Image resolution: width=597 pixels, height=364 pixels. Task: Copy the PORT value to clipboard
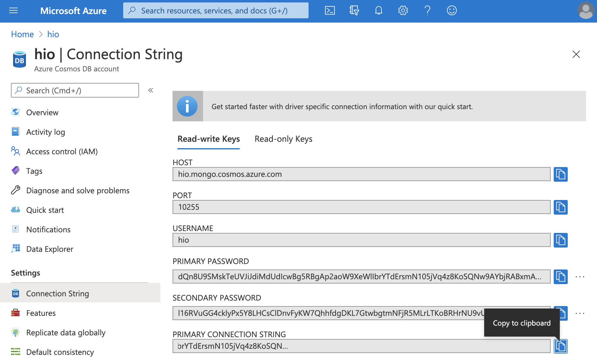(x=560, y=207)
